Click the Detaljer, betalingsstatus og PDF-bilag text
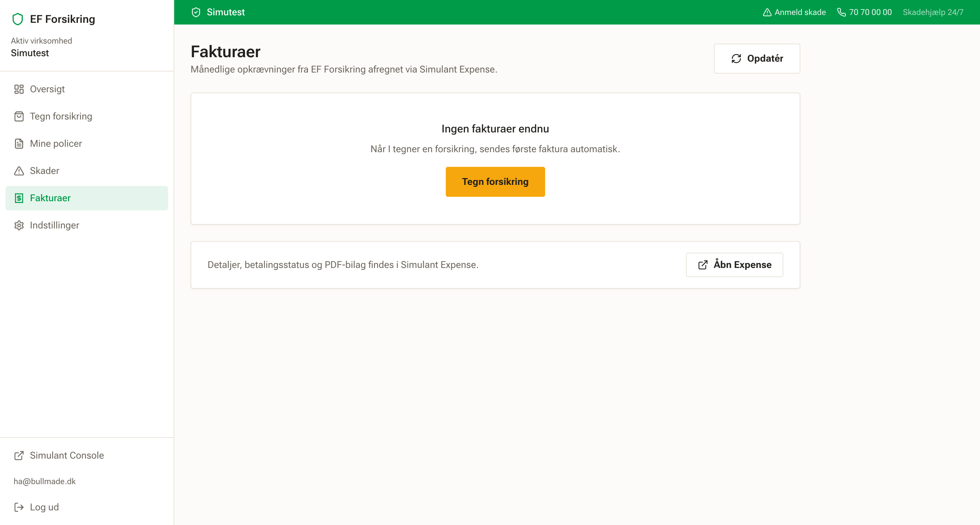This screenshot has height=525, width=980. [343, 265]
